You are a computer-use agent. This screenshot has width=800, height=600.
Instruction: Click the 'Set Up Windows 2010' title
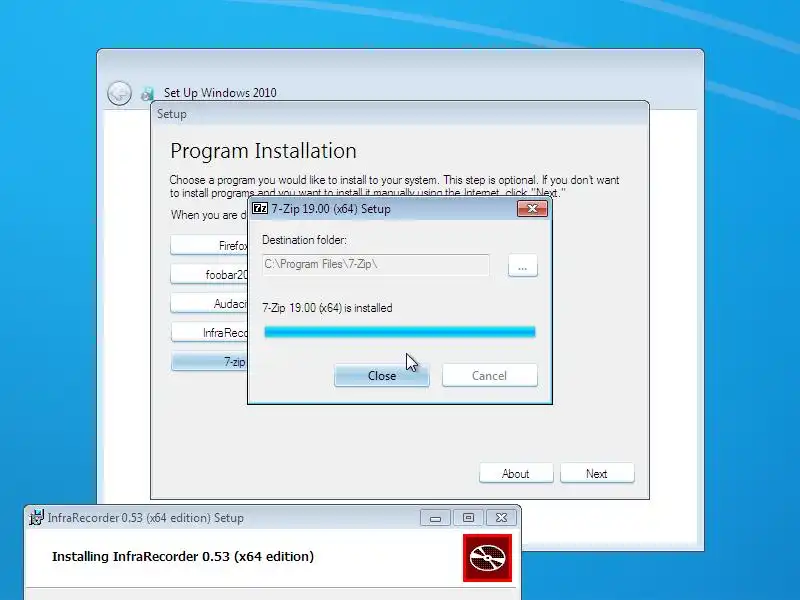[220, 93]
